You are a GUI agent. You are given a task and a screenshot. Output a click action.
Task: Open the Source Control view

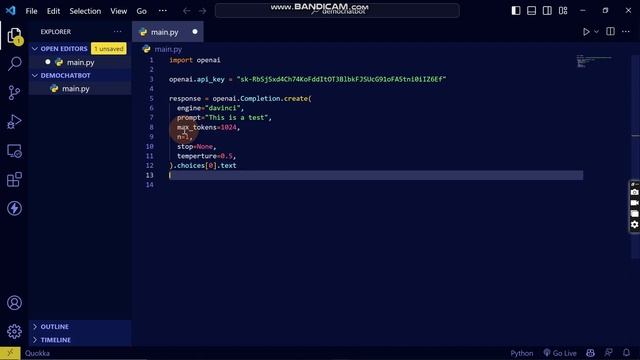point(14,93)
